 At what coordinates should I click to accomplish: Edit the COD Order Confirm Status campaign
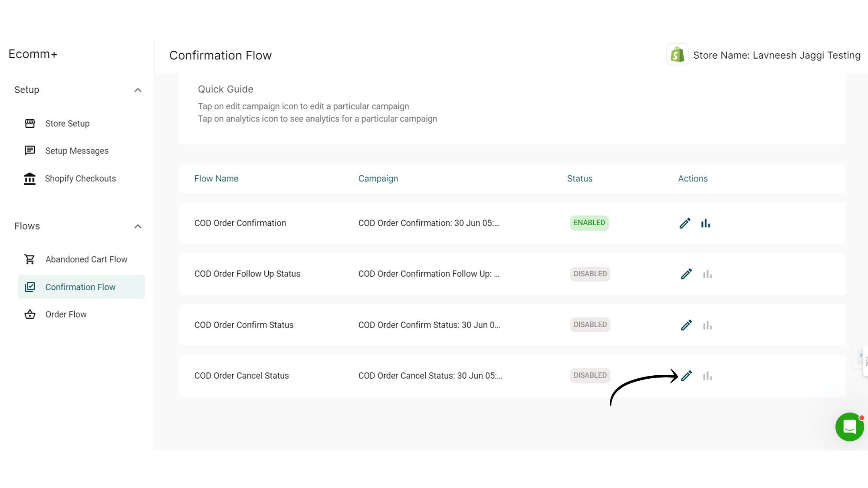point(687,324)
